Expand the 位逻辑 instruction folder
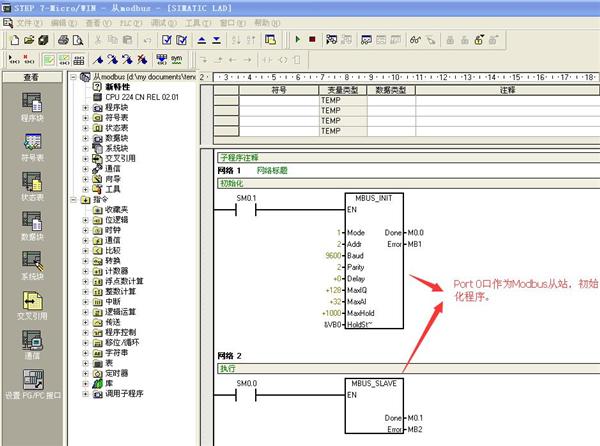Screen dimensions: 600x446 coord(85,220)
